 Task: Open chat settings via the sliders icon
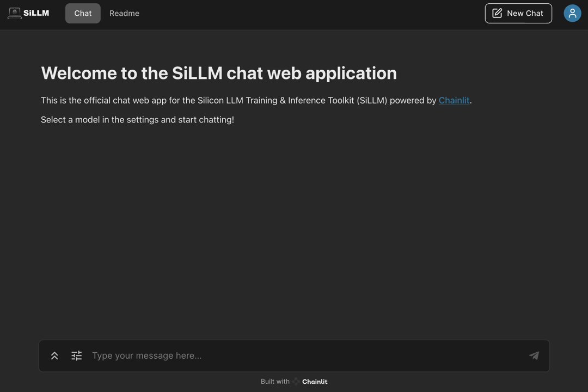77,355
